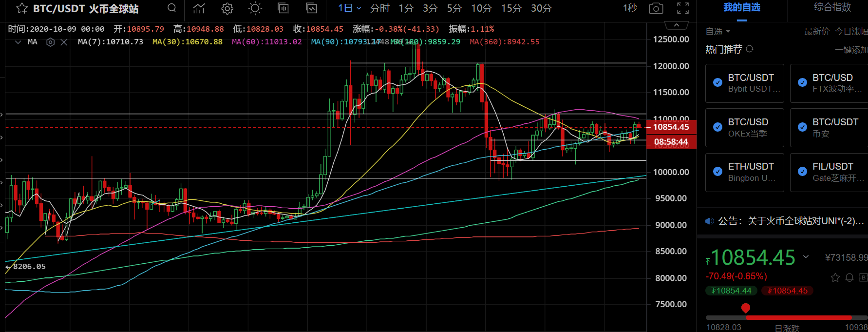Click the star icon beside the price change
868x332 pixels.
[835, 277]
